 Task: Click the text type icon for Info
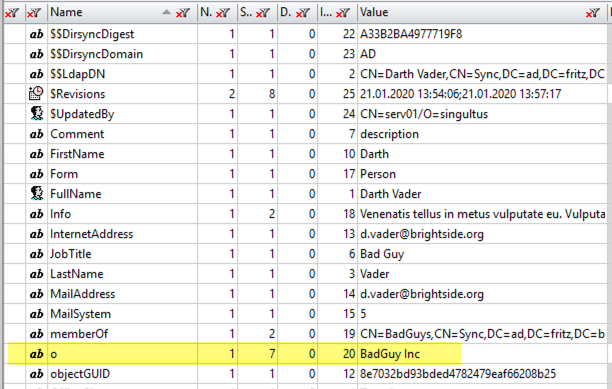point(36,214)
